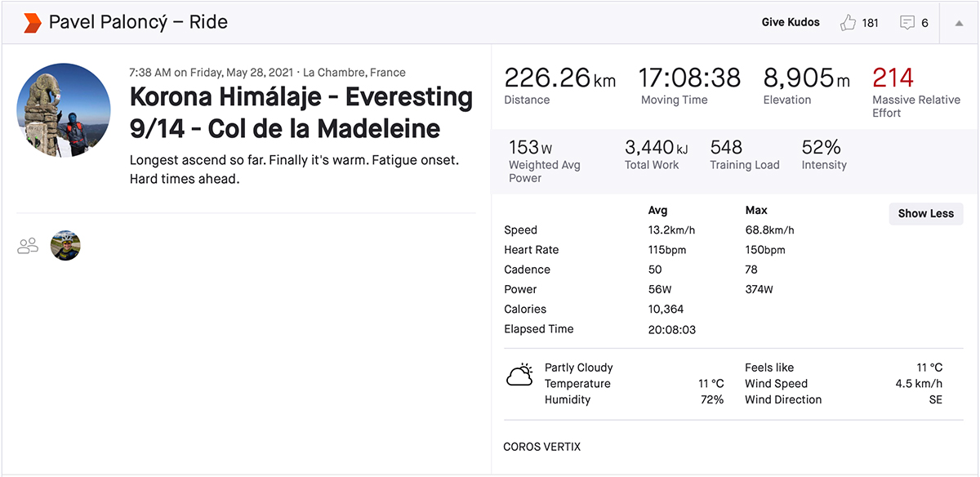Image resolution: width=980 pixels, height=477 pixels.
Task: Open the small companion athlete avatar
Action: [65, 245]
